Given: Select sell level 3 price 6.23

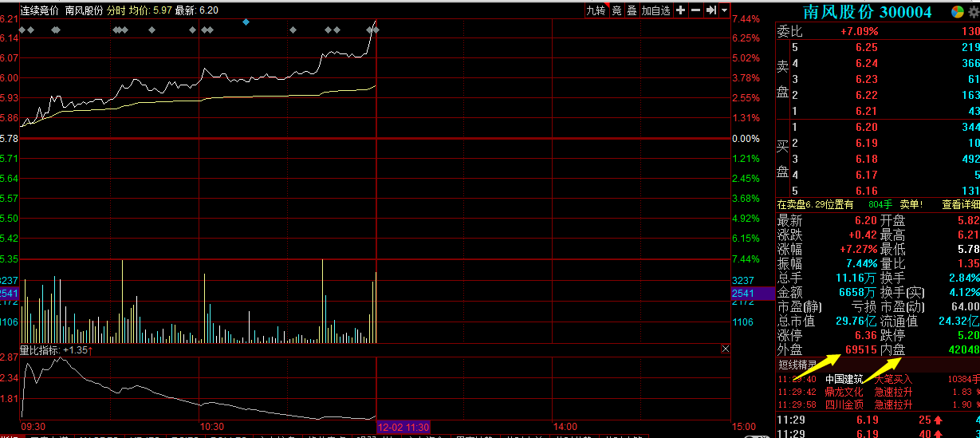Looking at the screenshot, I should tap(866, 79).
